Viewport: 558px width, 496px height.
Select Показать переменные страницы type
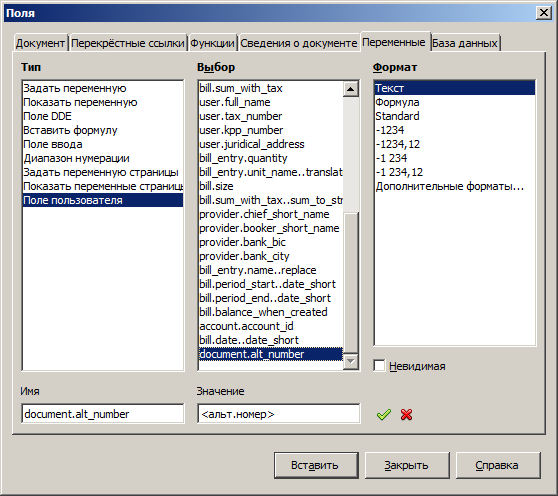click(x=103, y=186)
